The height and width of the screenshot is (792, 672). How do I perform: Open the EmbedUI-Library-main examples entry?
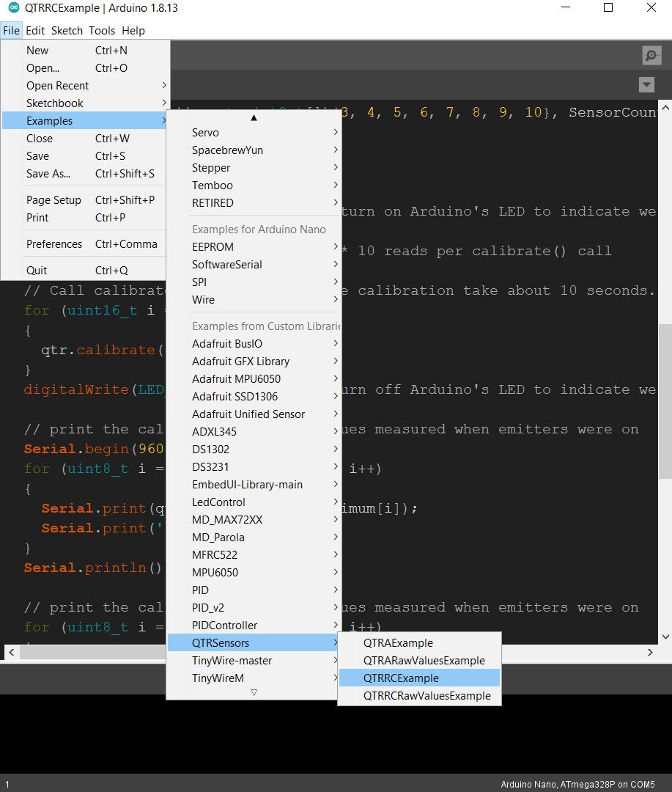click(x=254, y=485)
